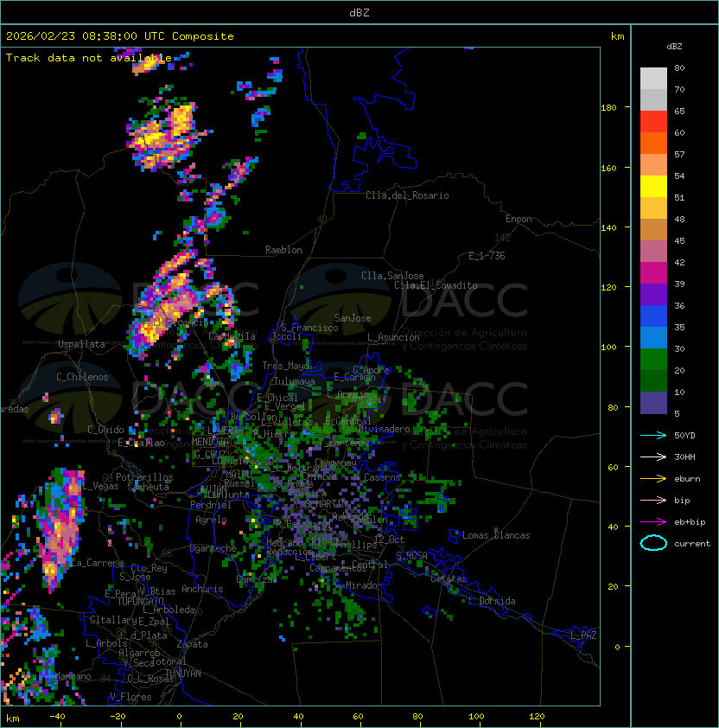Click the '80' label on the dBZ scale
719x728 pixels.
click(x=679, y=67)
